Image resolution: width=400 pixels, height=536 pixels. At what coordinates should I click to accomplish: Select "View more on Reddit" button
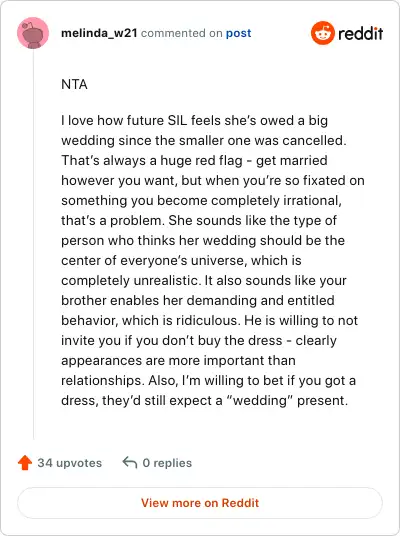pyautogui.click(x=200, y=503)
